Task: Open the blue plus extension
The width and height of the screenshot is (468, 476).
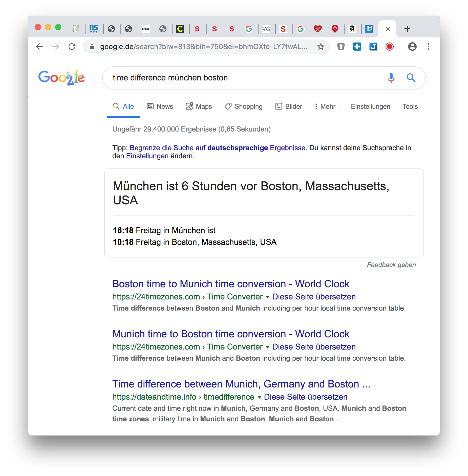Action: coord(357,47)
